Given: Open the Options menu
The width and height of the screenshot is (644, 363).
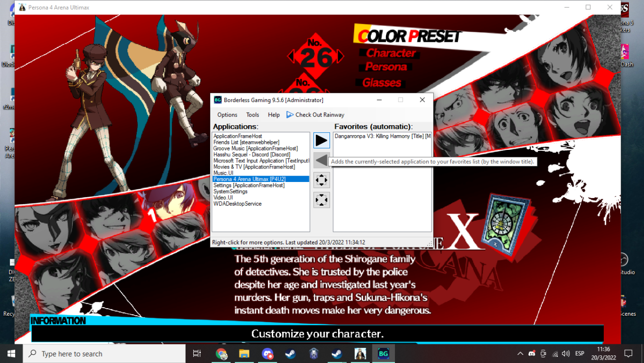Looking at the screenshot, I should (227, 115).
